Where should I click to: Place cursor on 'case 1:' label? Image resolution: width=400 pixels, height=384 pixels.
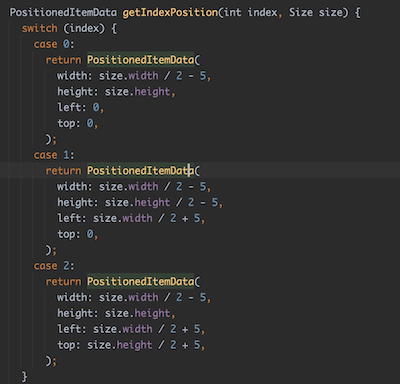pos(54,155)
